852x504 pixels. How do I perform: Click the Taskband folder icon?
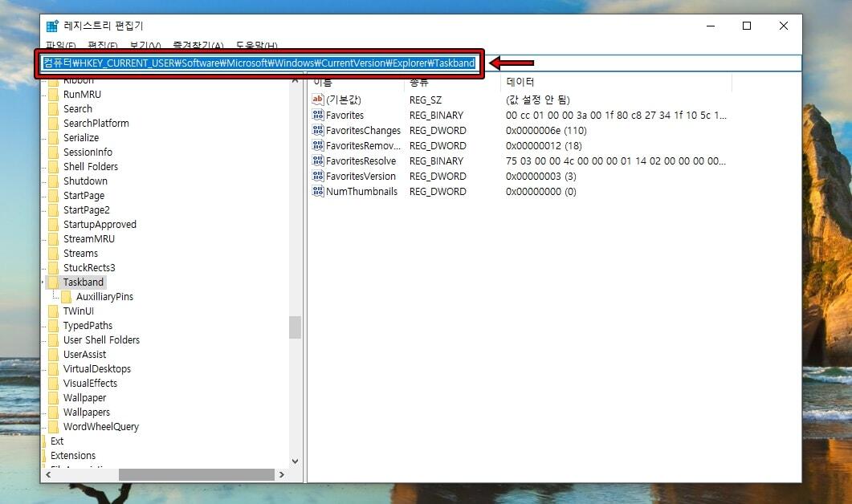[x=53, y=282]
